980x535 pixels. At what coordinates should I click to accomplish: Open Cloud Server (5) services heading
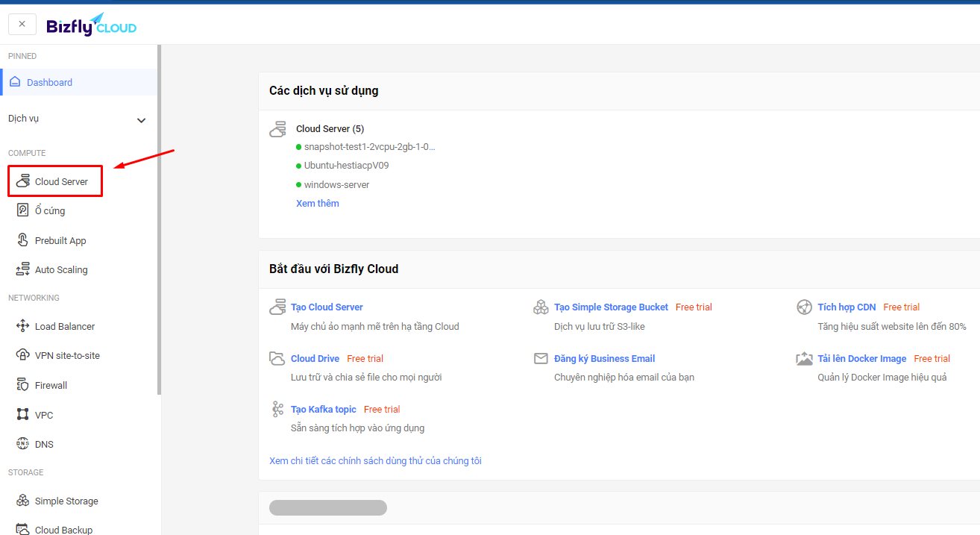tap(330, 129)
